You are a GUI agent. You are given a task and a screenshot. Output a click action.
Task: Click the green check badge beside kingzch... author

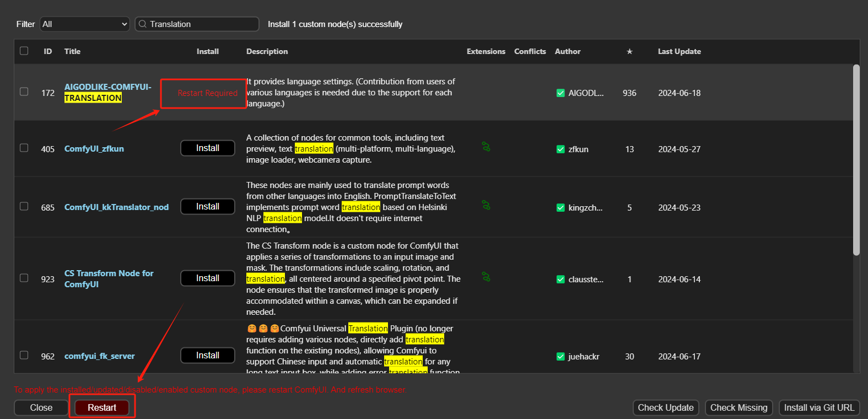pos(560,208)
